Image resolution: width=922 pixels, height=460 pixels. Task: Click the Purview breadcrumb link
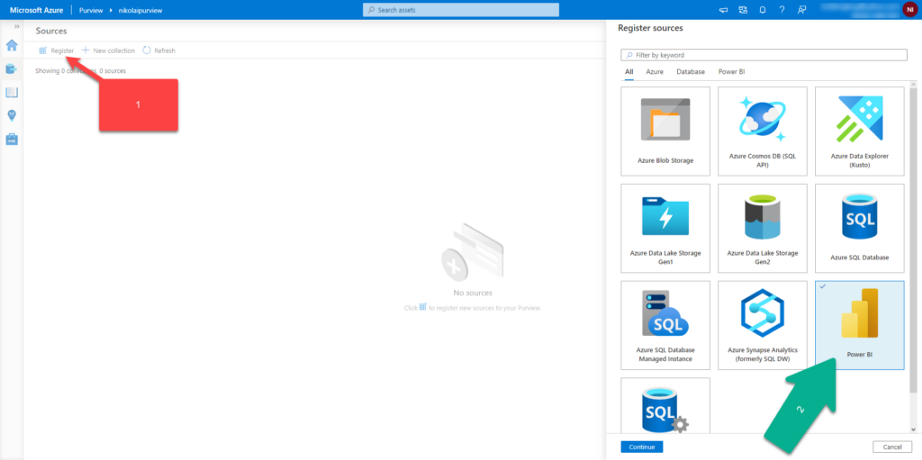coord(91,11)
